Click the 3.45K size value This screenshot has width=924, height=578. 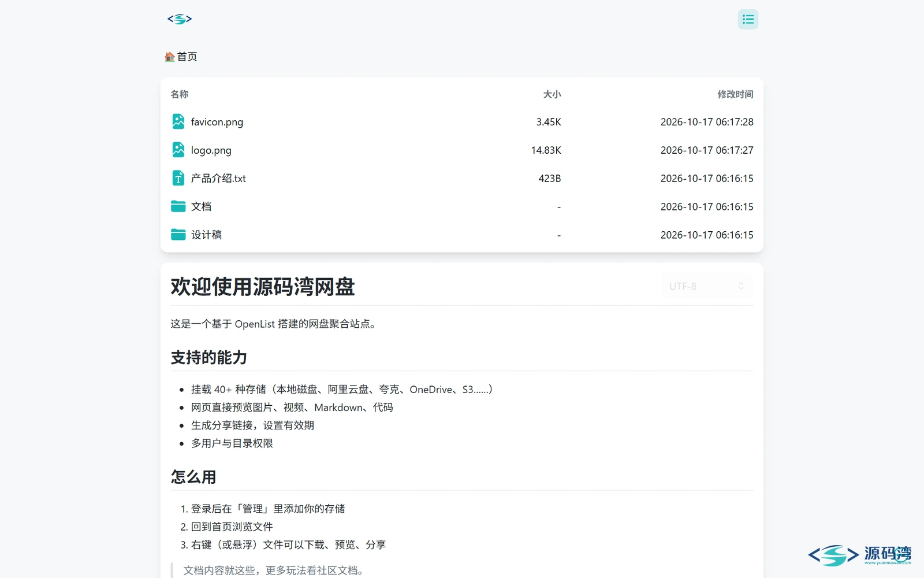[549, 122]
